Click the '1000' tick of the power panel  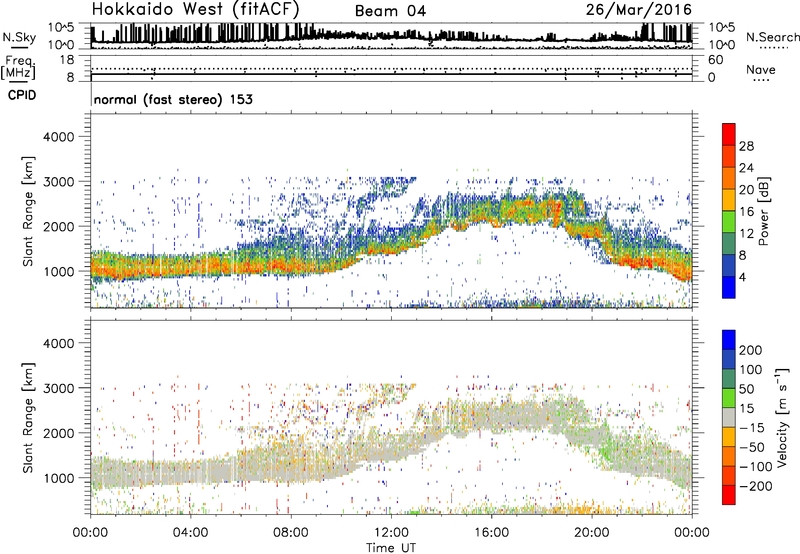[58, 271]
